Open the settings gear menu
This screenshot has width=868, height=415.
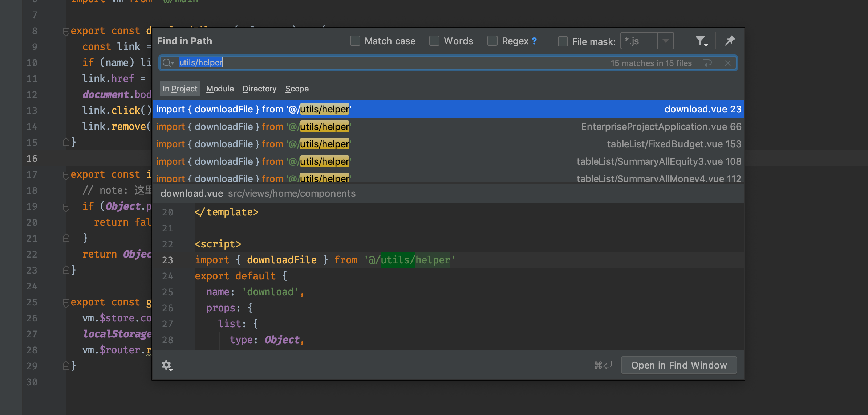(167, 365)
